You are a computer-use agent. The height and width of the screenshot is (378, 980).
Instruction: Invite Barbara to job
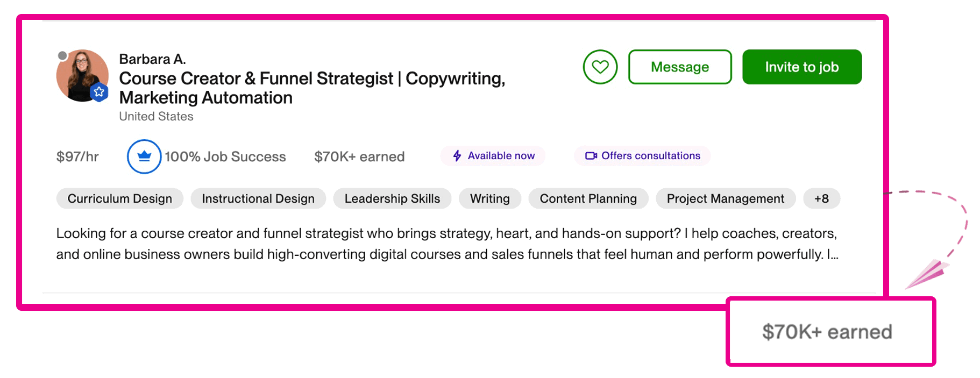click(802, 67)
